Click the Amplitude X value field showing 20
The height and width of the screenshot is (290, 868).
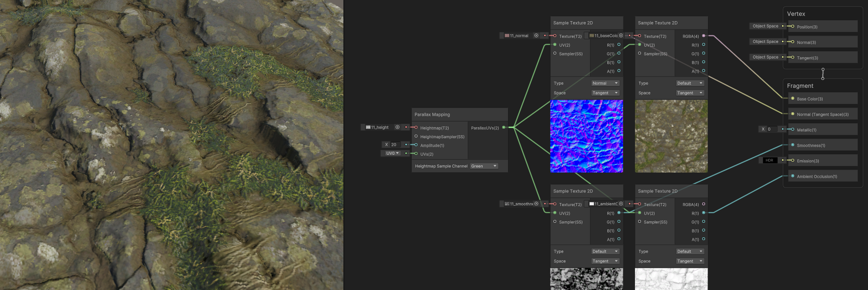395,145
